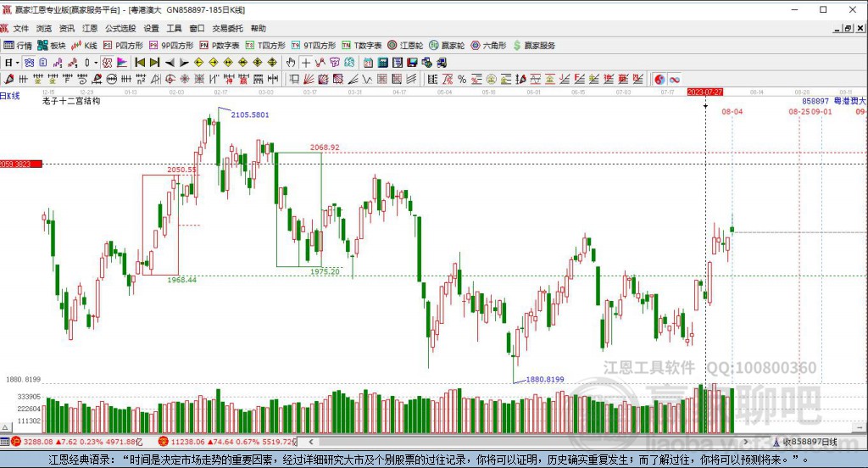Select the red circle target tool

(170, 79)
